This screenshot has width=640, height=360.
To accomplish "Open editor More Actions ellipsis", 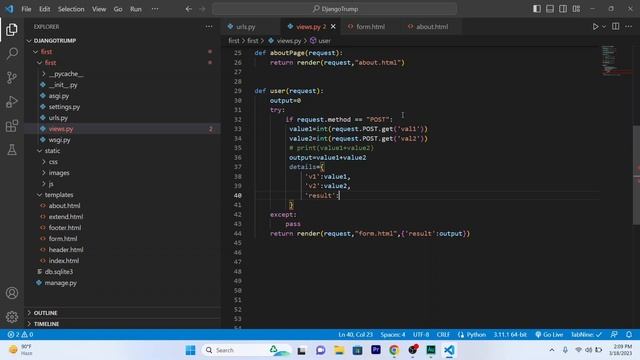I will tap(629, 27).
